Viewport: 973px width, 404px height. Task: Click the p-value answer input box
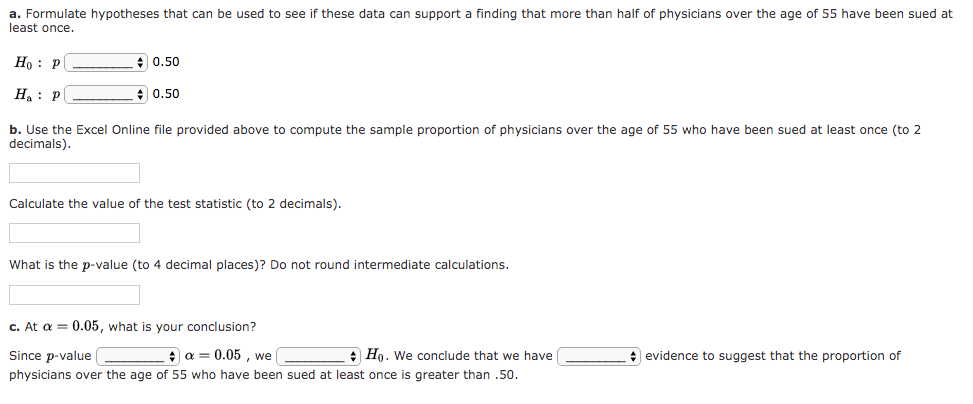pyautogui.click(x=74, y=295)
